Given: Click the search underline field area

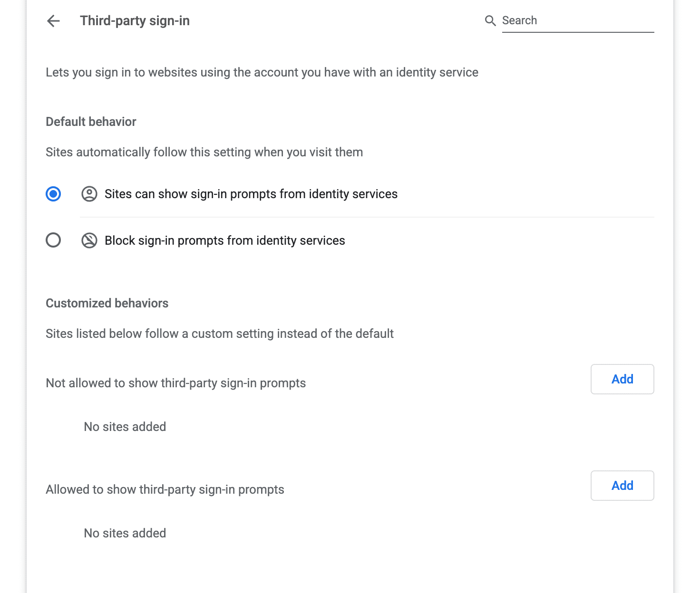Looking at the screenshot, I should click(x=578, y=29).
